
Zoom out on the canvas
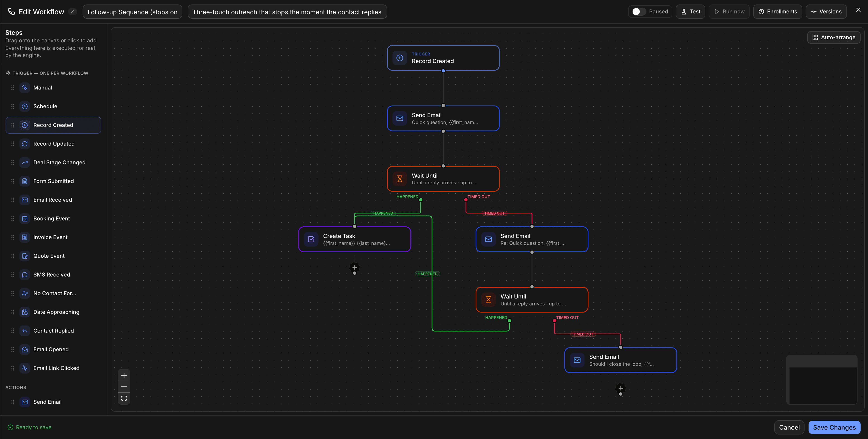pos(124,387)
